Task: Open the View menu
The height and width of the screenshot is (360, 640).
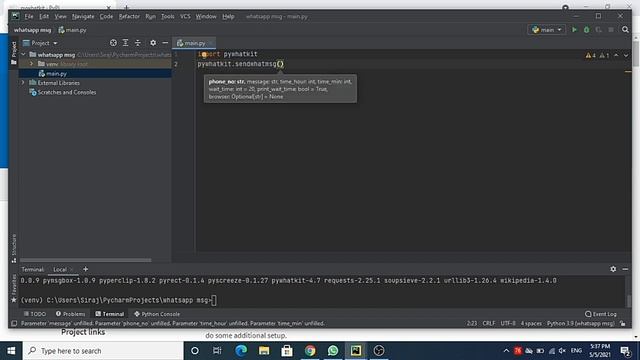Action: [60, 17]
